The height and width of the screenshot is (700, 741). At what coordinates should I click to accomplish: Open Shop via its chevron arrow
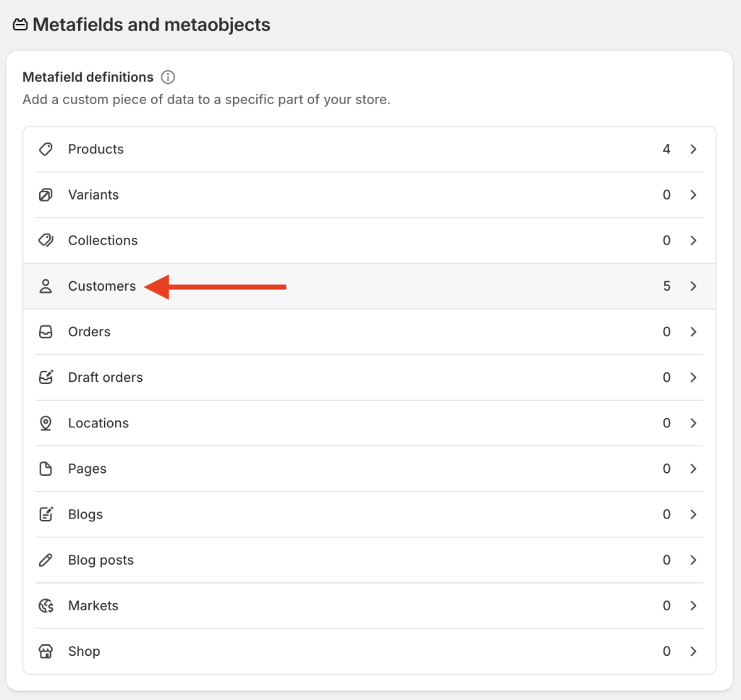pyautogui.click(x=693, y=652)
